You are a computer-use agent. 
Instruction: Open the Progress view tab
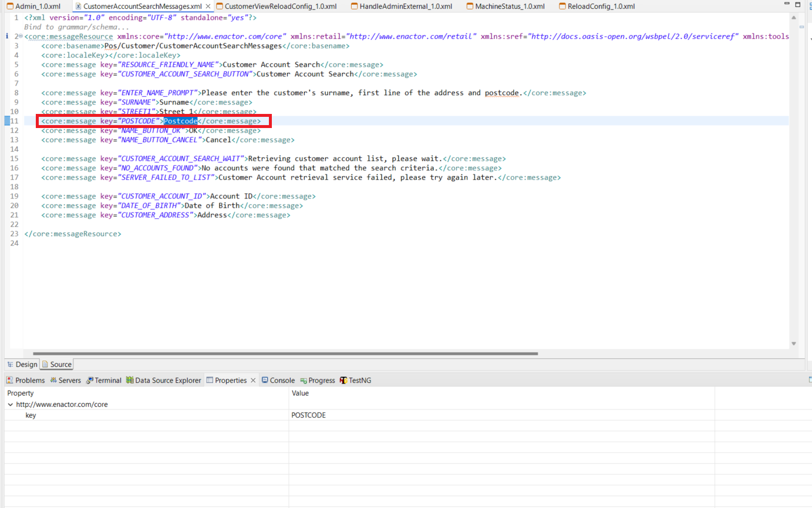318,381
